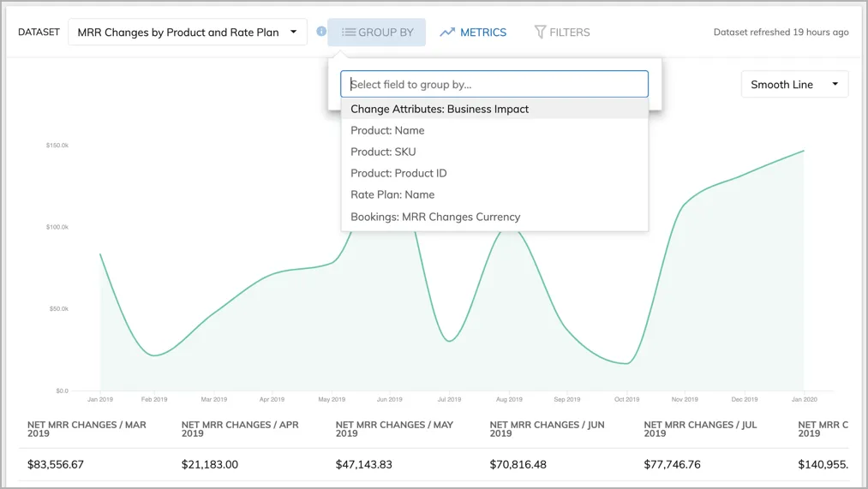The height and width of the screenshot is (489, 868).
Task: Click the Net MRR Changes / Apr 2019 header
Action: [x=240, y=429]
